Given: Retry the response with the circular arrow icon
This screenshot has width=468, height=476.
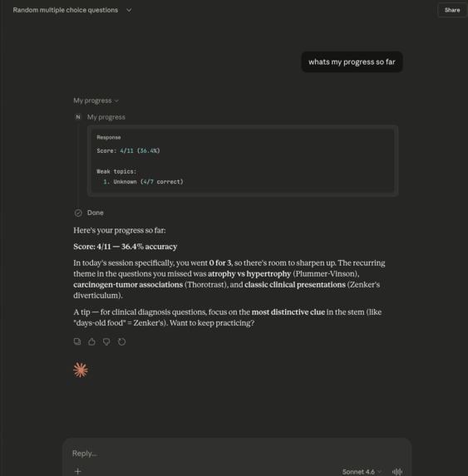Looking at the screenshot, I should tap(121, 341).
